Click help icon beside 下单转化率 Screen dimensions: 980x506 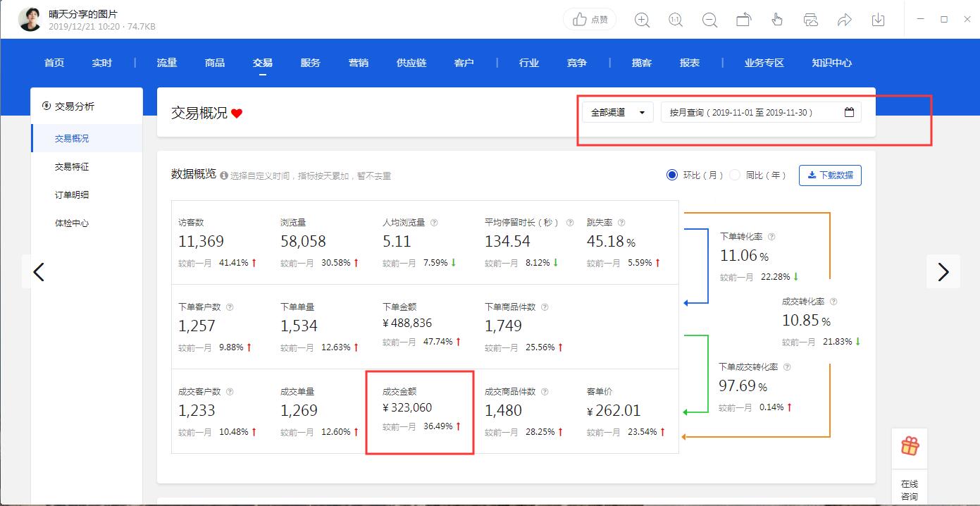point(771,236)
